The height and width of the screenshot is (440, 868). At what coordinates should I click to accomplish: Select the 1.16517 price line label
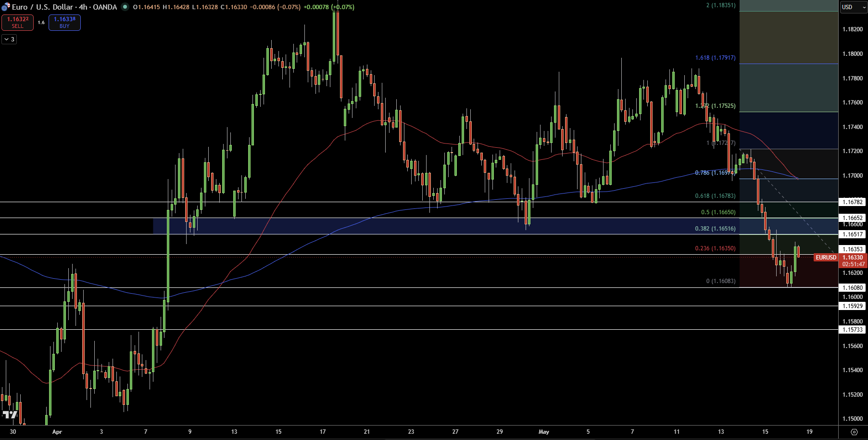click(x=853, y=234)
